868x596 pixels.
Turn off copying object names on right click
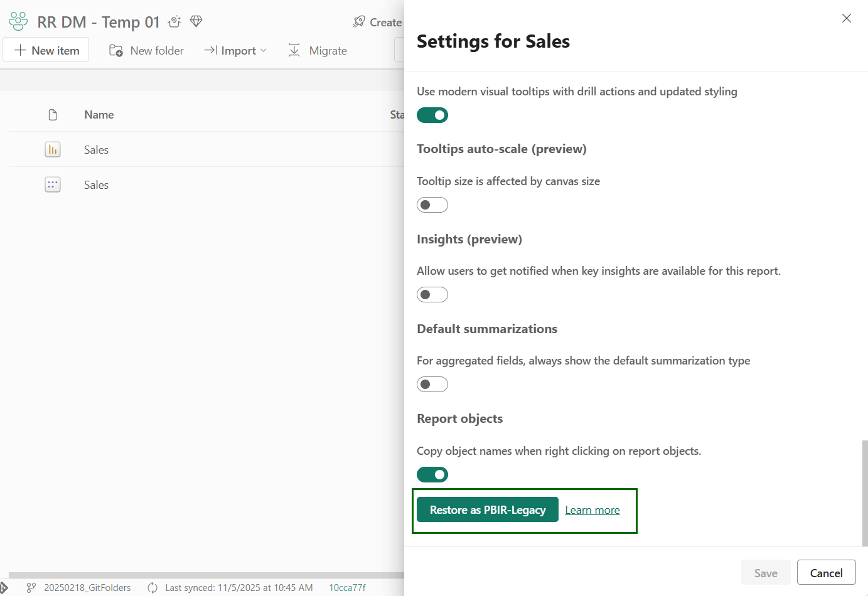pos(432,474)
